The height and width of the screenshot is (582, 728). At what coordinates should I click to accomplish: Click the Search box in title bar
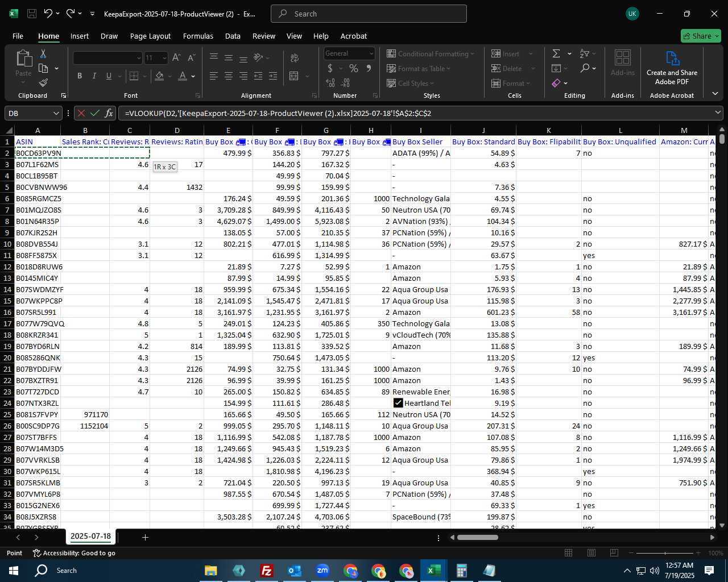pos(369,14)
